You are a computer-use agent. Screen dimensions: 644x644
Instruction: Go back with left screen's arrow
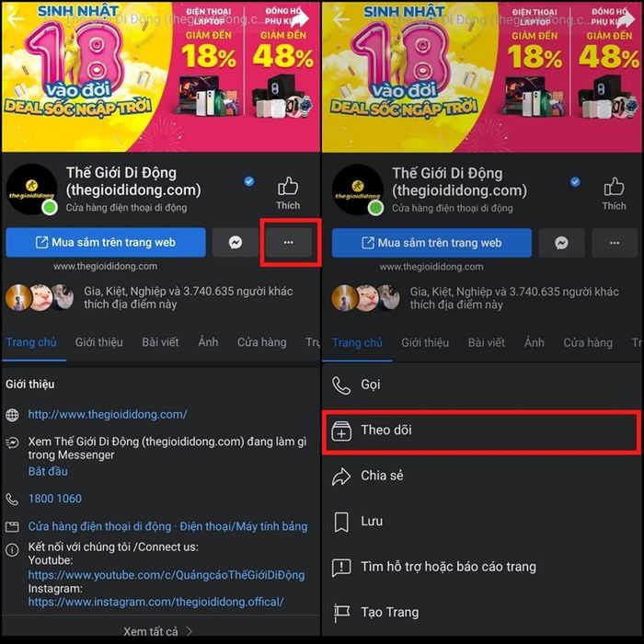click(16, 18)
